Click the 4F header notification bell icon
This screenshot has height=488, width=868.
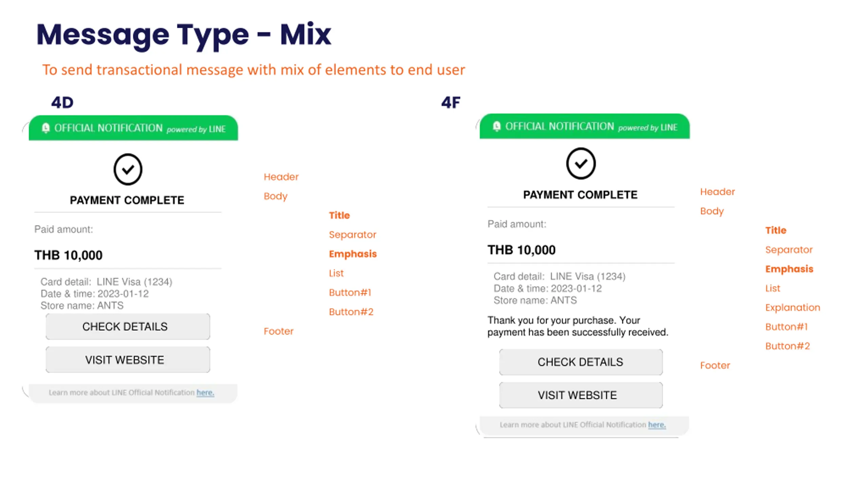tap(496, 126)
